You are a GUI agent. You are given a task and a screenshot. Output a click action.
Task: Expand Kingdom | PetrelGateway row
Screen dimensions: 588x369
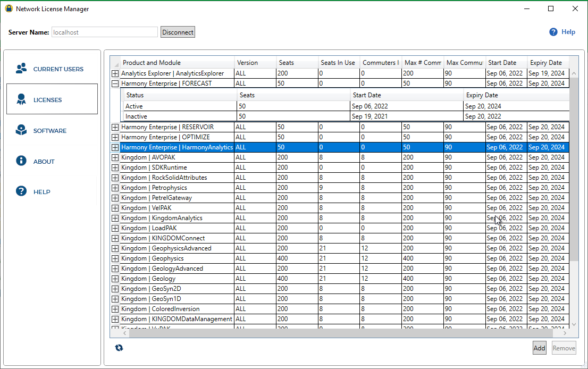point(115,198)
